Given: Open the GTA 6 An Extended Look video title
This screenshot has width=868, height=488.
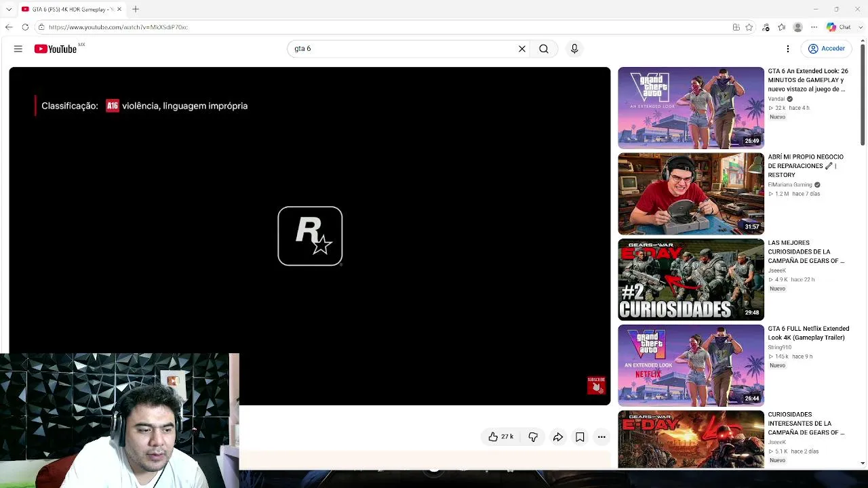Looking at the screenshot, I should click(x=808, y=80).
